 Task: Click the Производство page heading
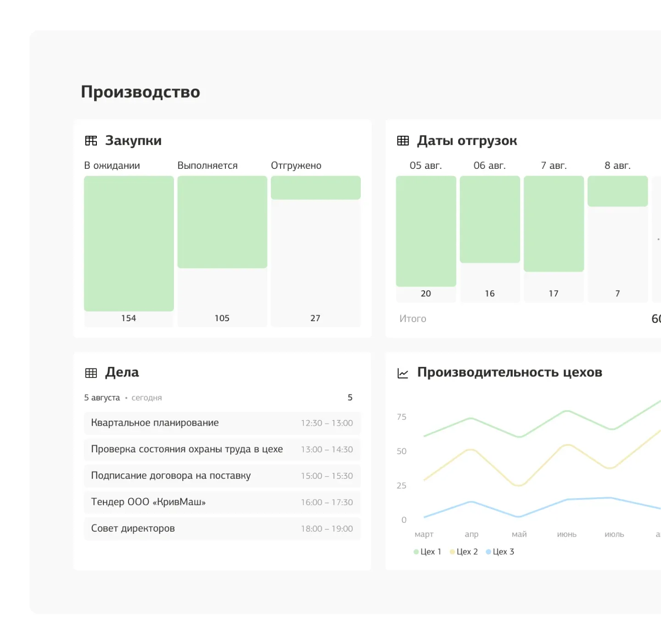140,92
